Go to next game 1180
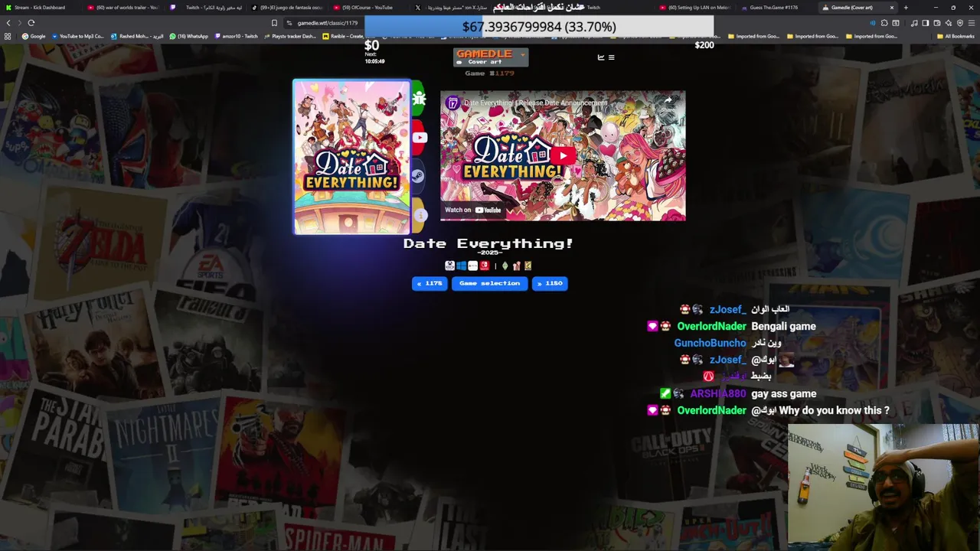Viewport: 980px width, 551px height. coord(550,283)
